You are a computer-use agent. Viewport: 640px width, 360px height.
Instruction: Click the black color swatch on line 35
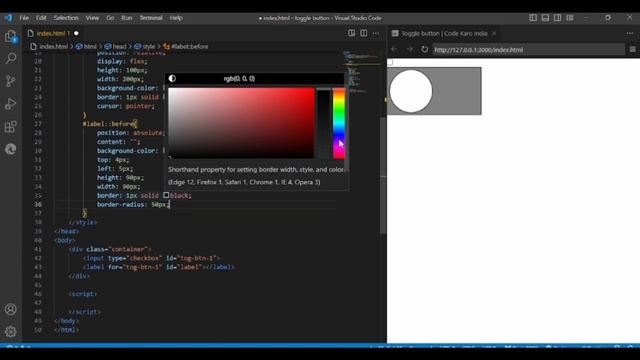(x=166, y=196)
